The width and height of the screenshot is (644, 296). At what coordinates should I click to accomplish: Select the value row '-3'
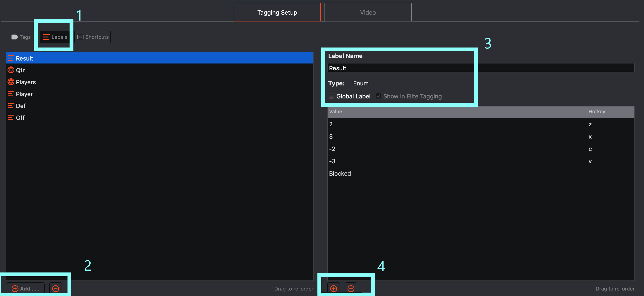point(481,161)
